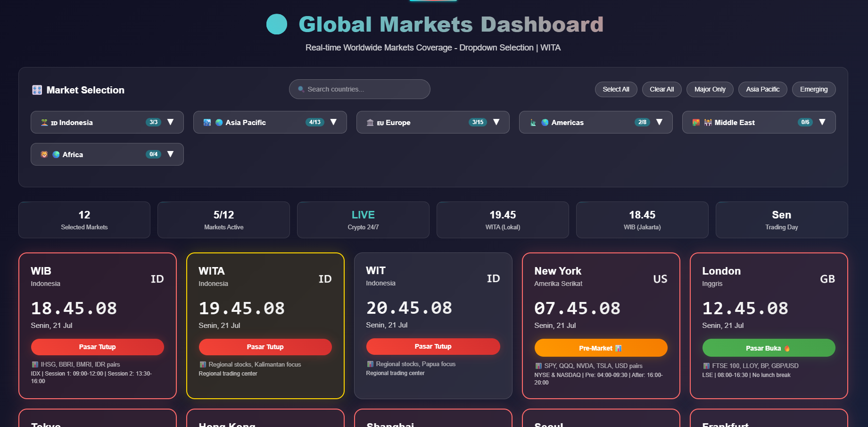Toggle the Major Only filter
This screenshot has width=868, height=427.
coord(710,89)
